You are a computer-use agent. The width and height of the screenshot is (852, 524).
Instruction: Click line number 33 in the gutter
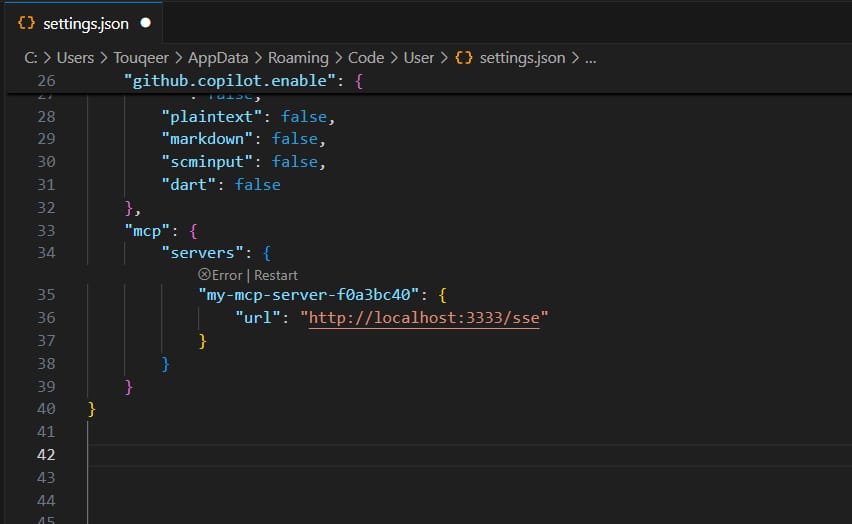(x=46, y=231)
